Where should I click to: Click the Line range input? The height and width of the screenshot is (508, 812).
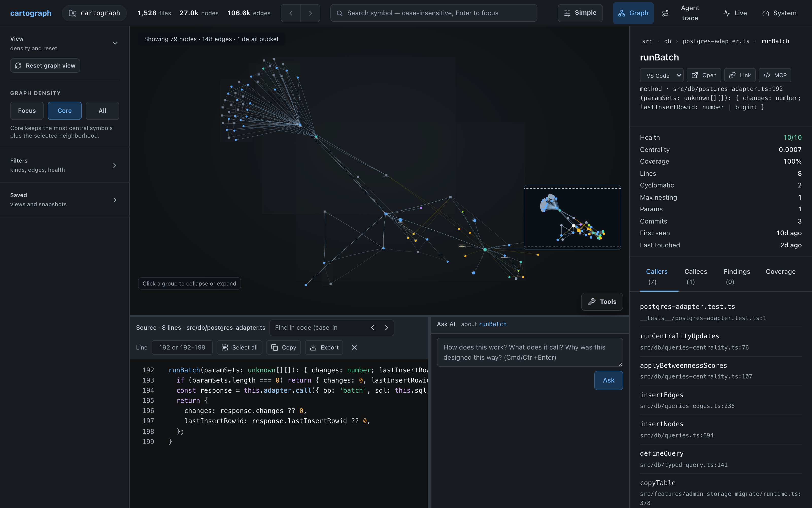[182, 347]
